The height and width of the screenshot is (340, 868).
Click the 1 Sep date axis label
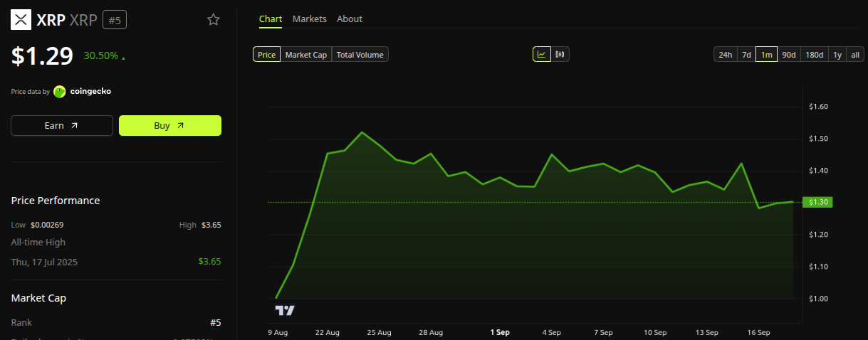(x=500, y=332)
